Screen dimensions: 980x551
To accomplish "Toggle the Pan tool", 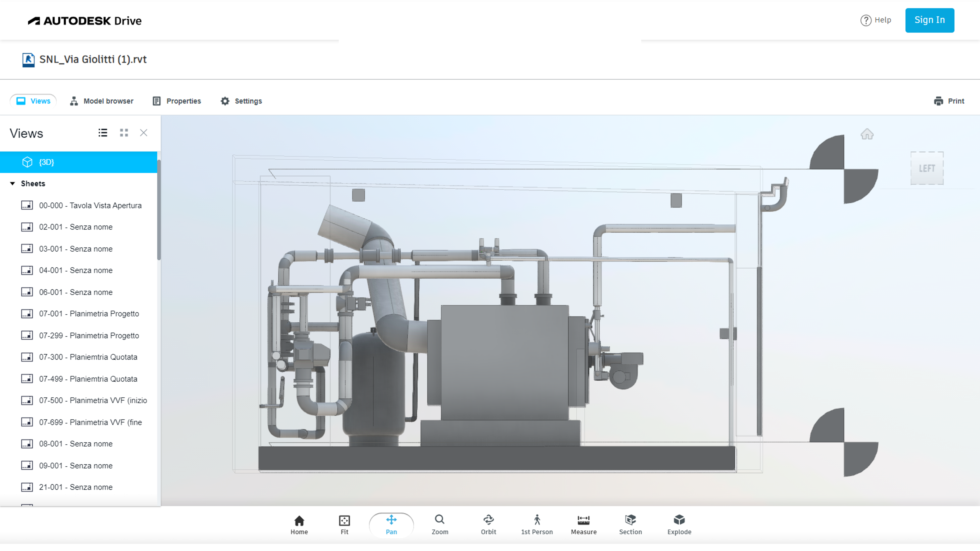I will tap(391, 525).
